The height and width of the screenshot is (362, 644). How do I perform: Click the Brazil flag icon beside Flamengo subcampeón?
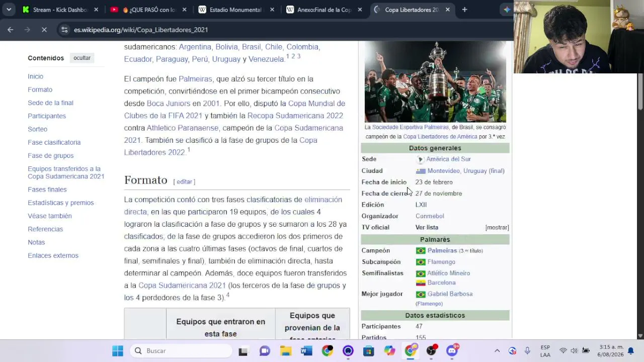[421, 262]
